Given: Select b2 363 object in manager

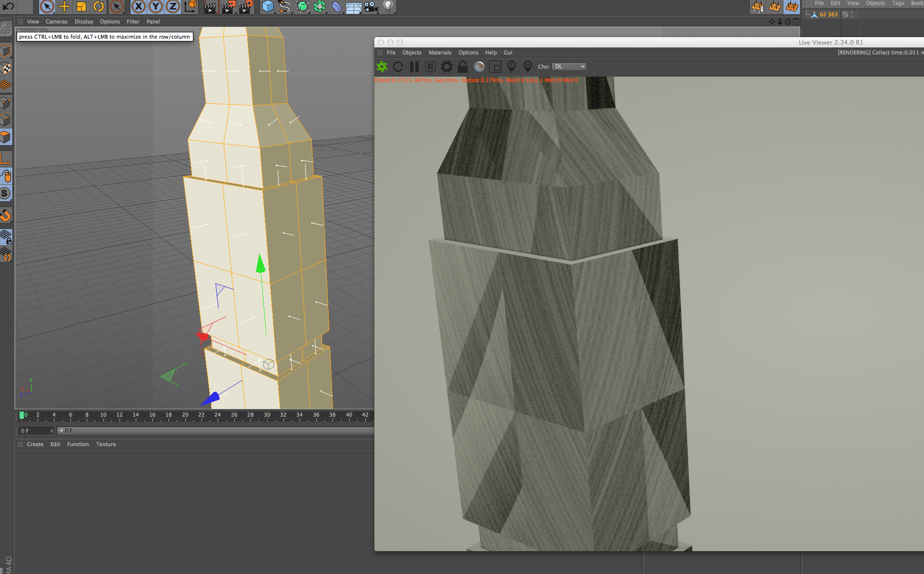Looking at the screenshot, I should pos(828,14).
